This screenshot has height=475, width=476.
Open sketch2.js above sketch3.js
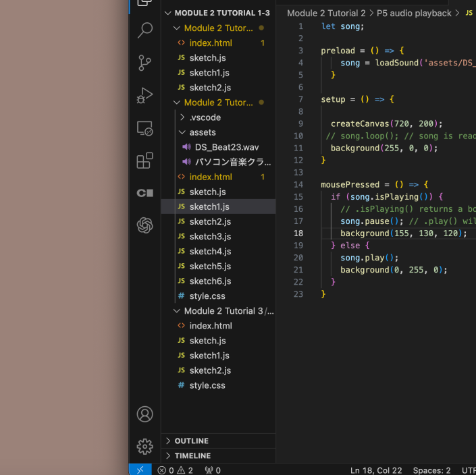point(218,221)
